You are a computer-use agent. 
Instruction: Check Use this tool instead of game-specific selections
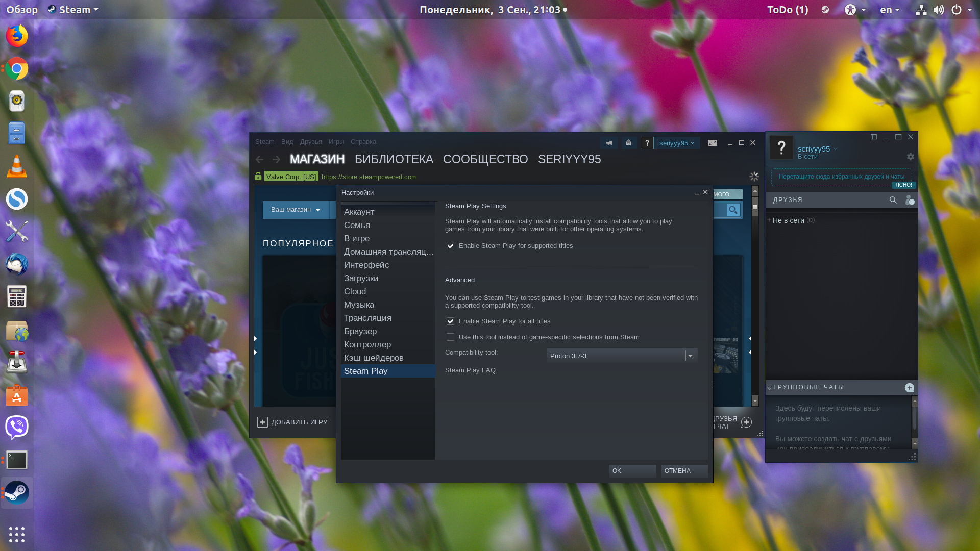click(450, 337)
